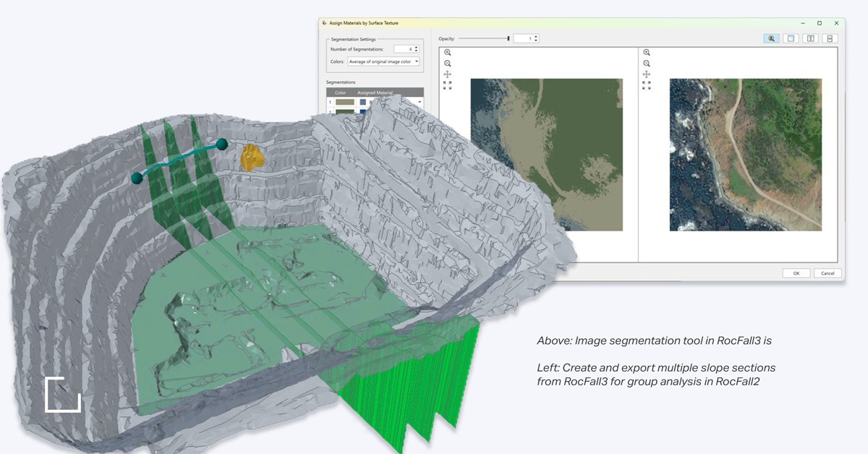
Task: Activate the Pan tool on the left preview
Action: click(x=447, y=74)
